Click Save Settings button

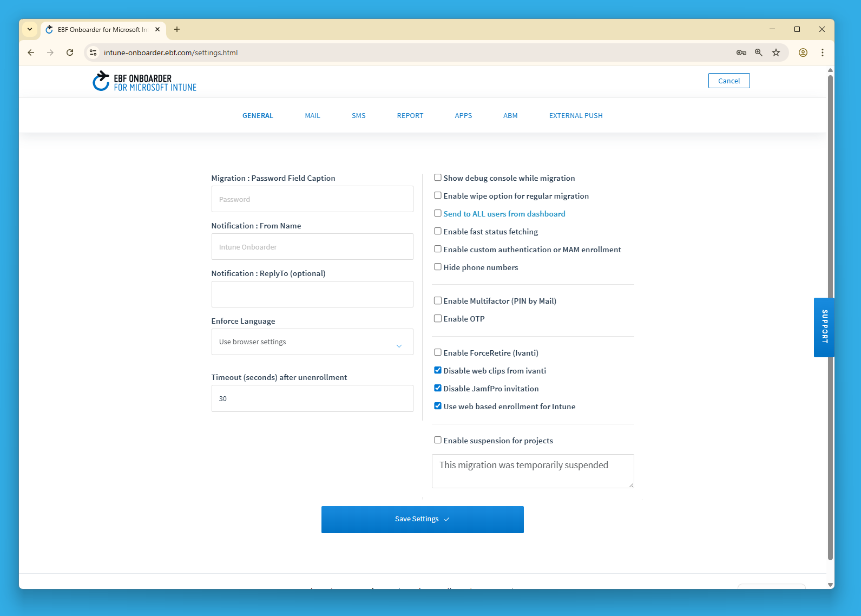pyautogui.click(x=423, y=520)
